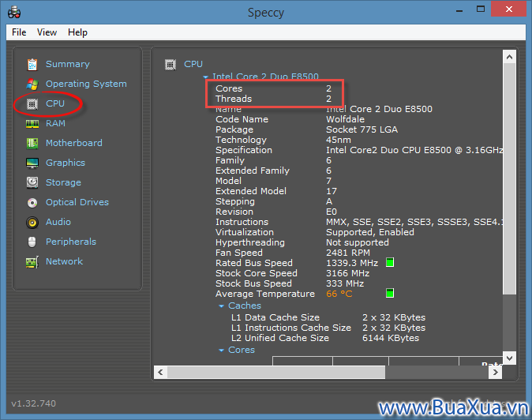Click the Extended Model 17 value
Image resolution: width=532 pixels, height=420 pixels.
pyautogui.click(x=332, y=191)
